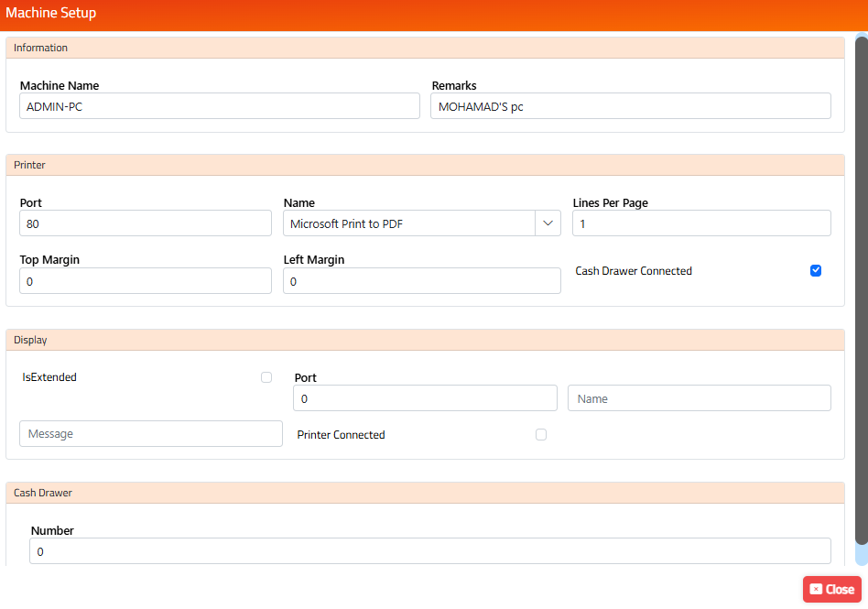Expand the printer Name dropdown arrow

[x=548, y=223]
